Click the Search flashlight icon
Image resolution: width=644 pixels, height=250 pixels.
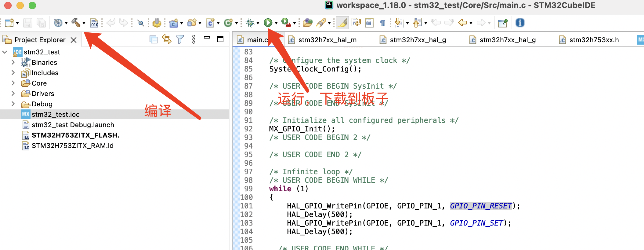point(321,23)
